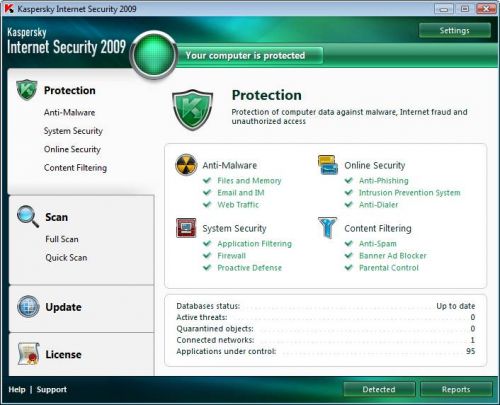The height and width of the screenshot is (405, 500).
Task: Click the Scan magnifying glass icon
Action: tap(28, 217)
